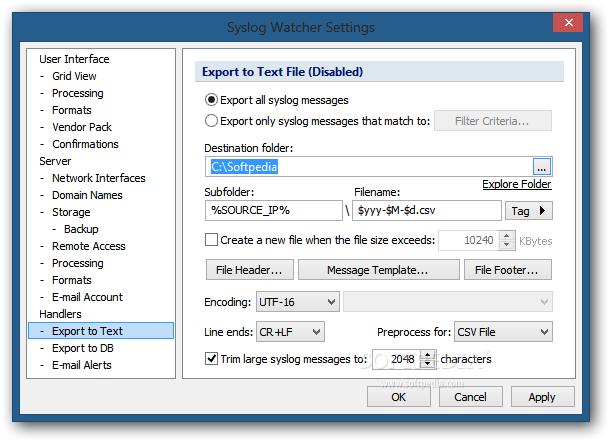Viewport: 610px width, 442px height.
Task: Decrease trim character count with down arrow
Action: click(428, 363)
